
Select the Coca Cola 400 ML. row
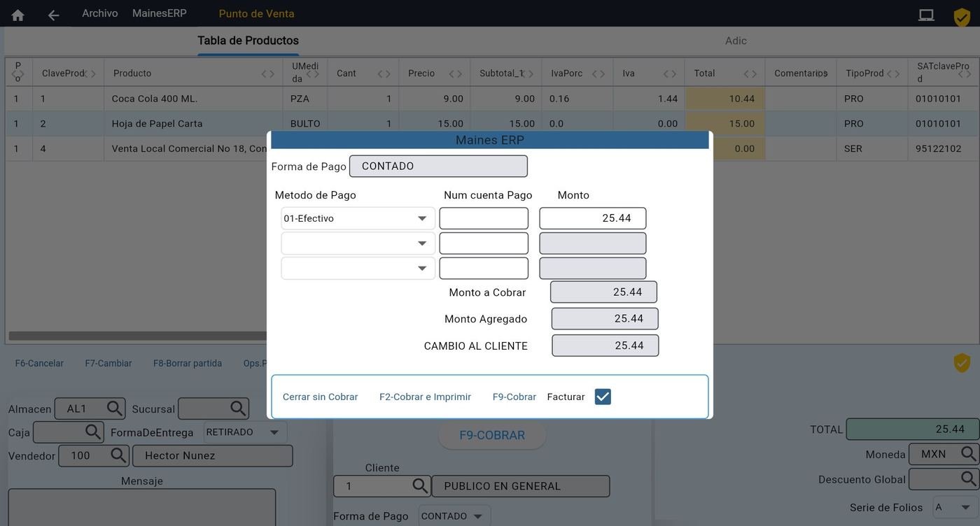click(x=493, y=99)
